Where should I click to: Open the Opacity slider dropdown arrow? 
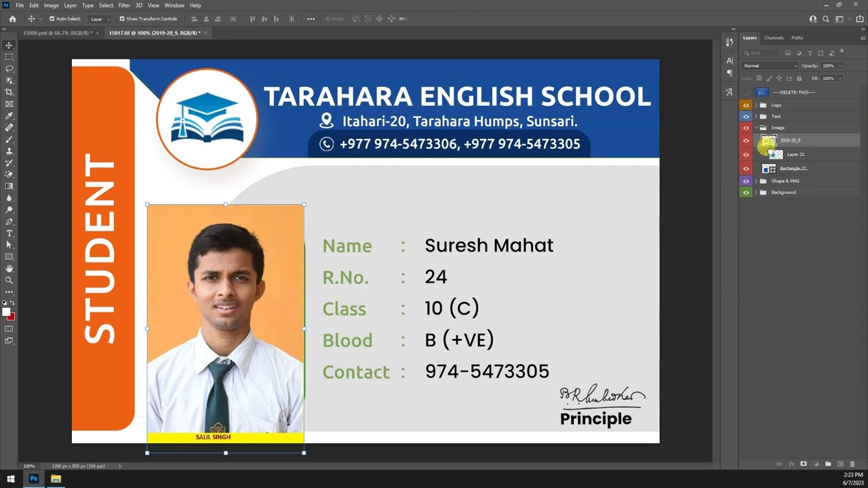[840, 66]
